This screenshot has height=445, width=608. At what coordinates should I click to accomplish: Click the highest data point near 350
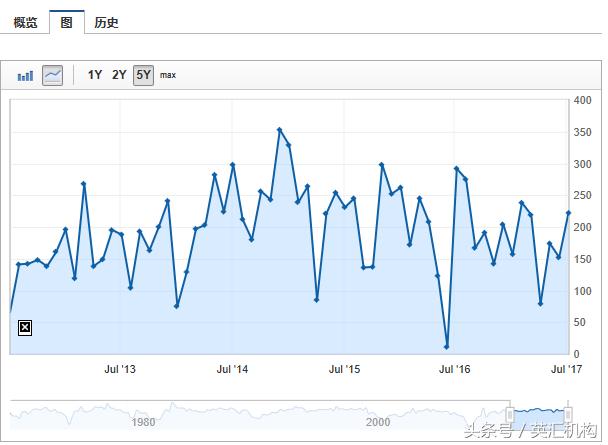[279, 130]
